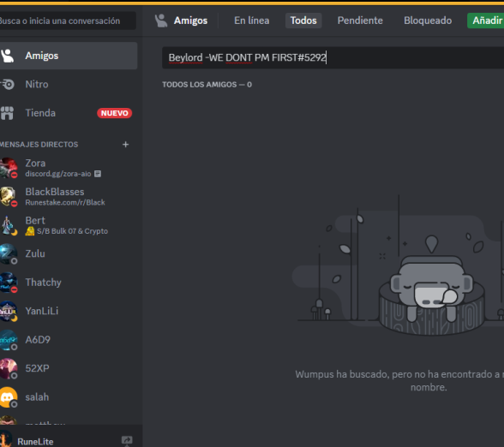Click the A6D9 avatar
This screenshot has height=447, width=504.
(x=9, y=340)
